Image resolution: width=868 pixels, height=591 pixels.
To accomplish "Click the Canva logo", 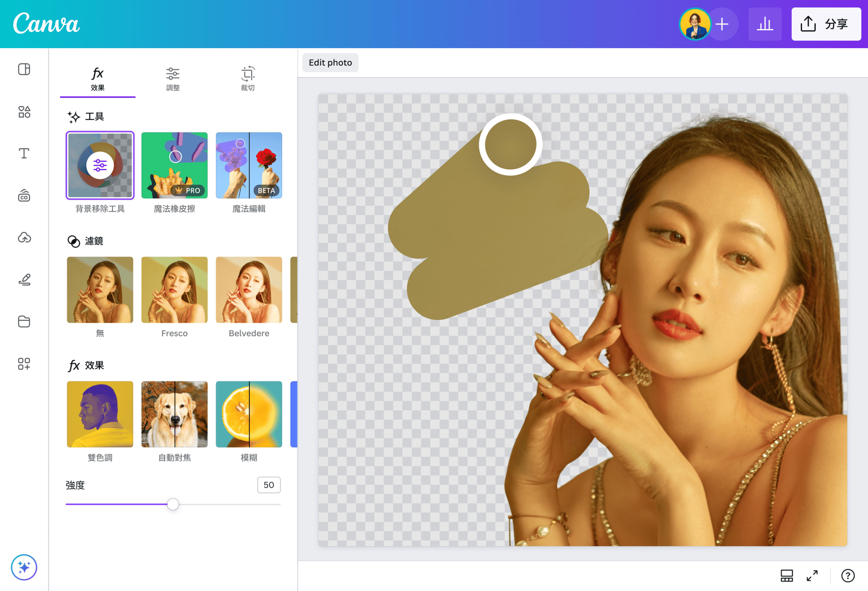I will [x=46, y=24].
